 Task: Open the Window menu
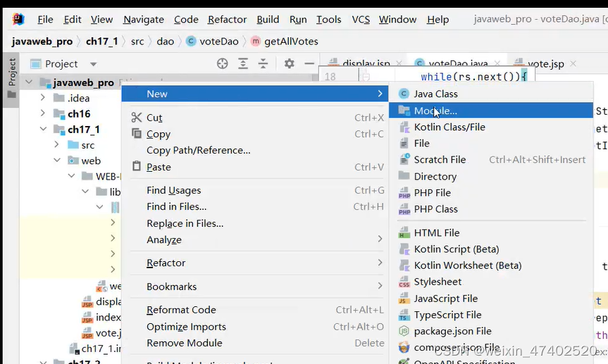[x=397, y=20]
